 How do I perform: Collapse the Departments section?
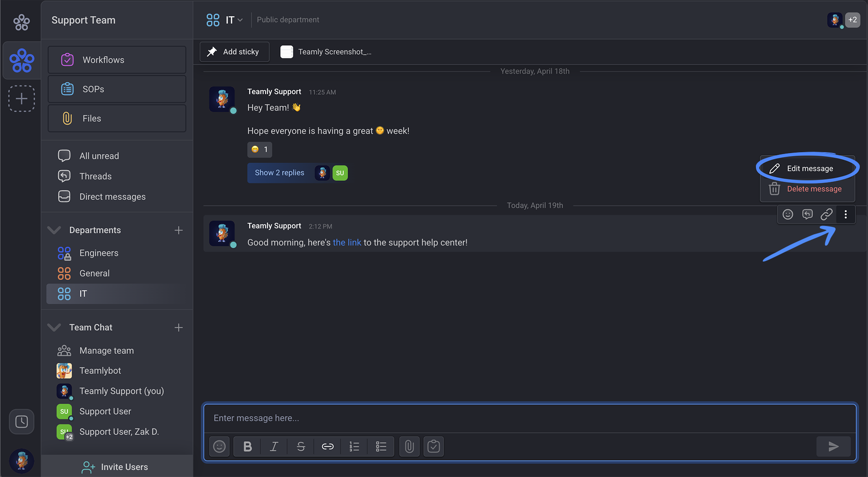coord(54,230)
